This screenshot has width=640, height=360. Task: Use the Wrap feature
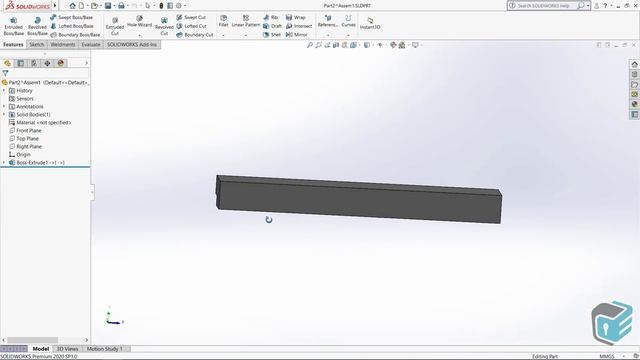tap(296, 18)
